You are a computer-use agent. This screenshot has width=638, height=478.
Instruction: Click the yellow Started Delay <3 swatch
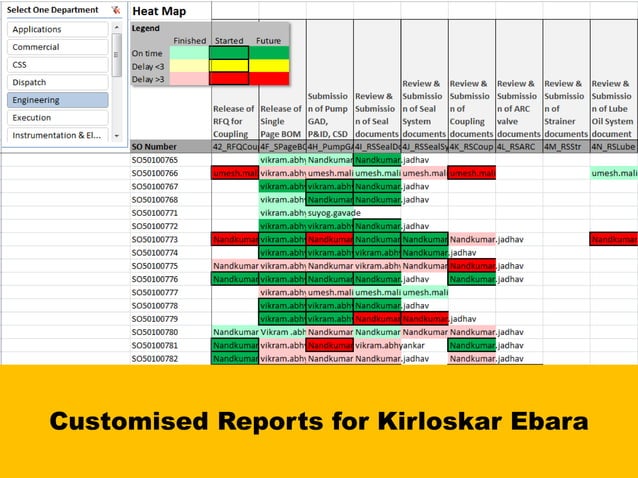pos(229,66)
